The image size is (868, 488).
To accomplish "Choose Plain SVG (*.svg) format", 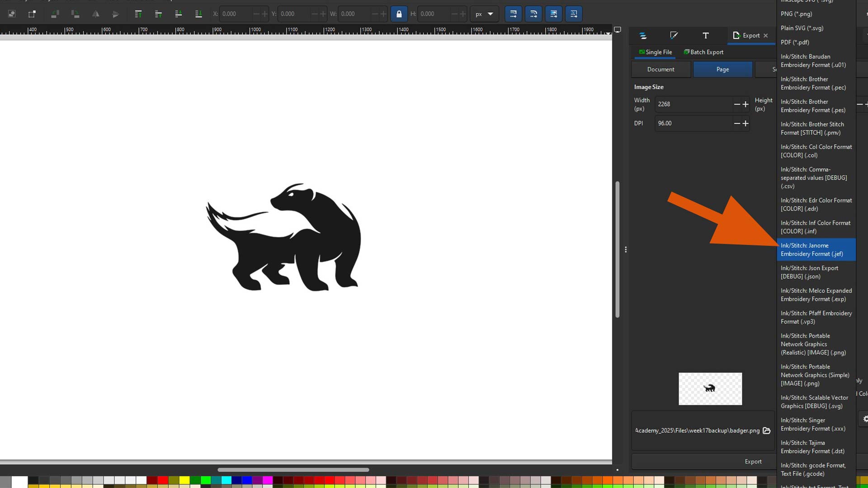I will tap(816, 28).
